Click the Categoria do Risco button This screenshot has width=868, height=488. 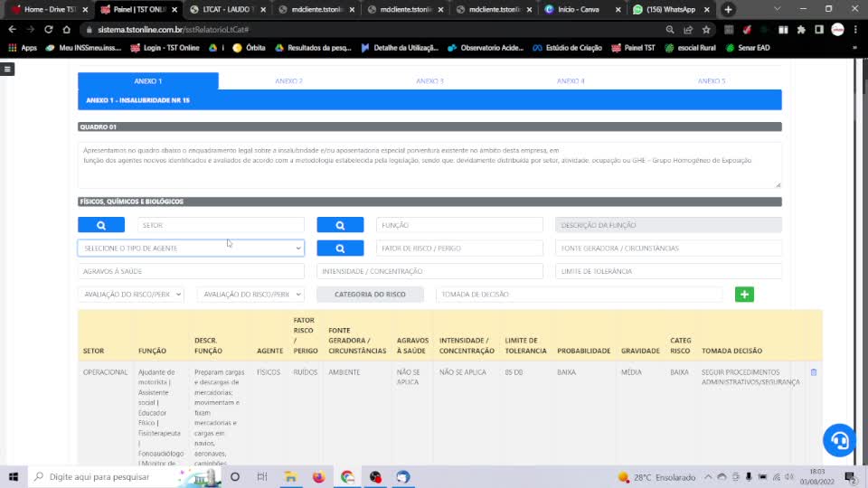(370, 295)
